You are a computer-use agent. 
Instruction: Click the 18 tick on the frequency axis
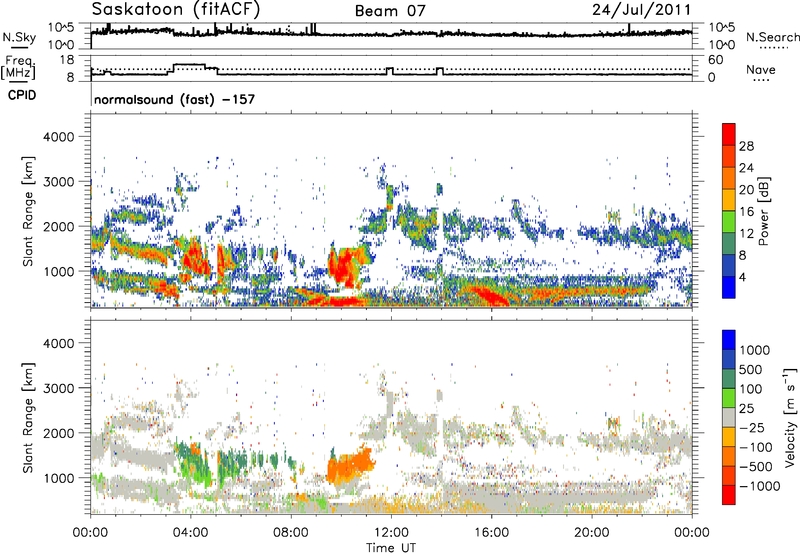pos(68,60)
